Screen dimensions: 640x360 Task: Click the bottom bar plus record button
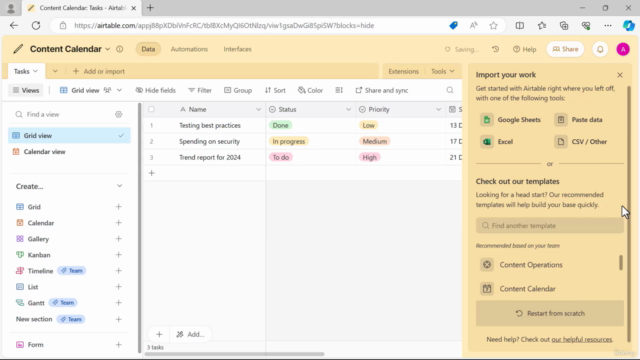159,334
